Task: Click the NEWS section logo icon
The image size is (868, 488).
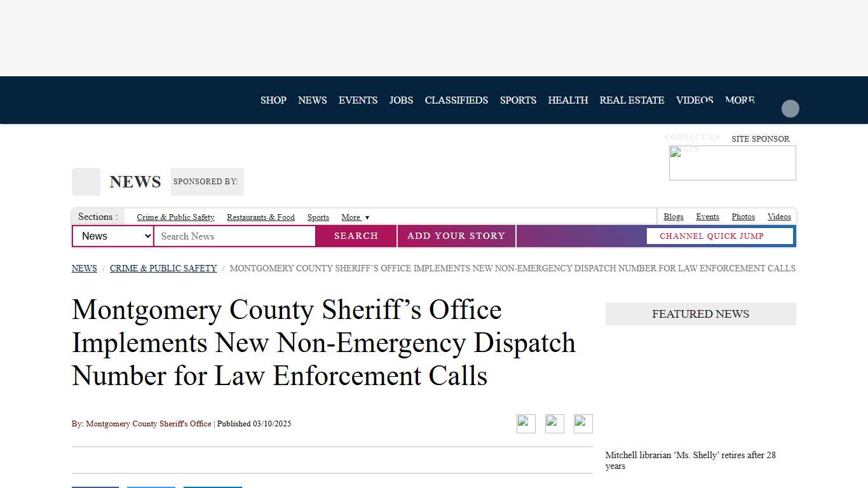Action: click(x=86, y=181)
